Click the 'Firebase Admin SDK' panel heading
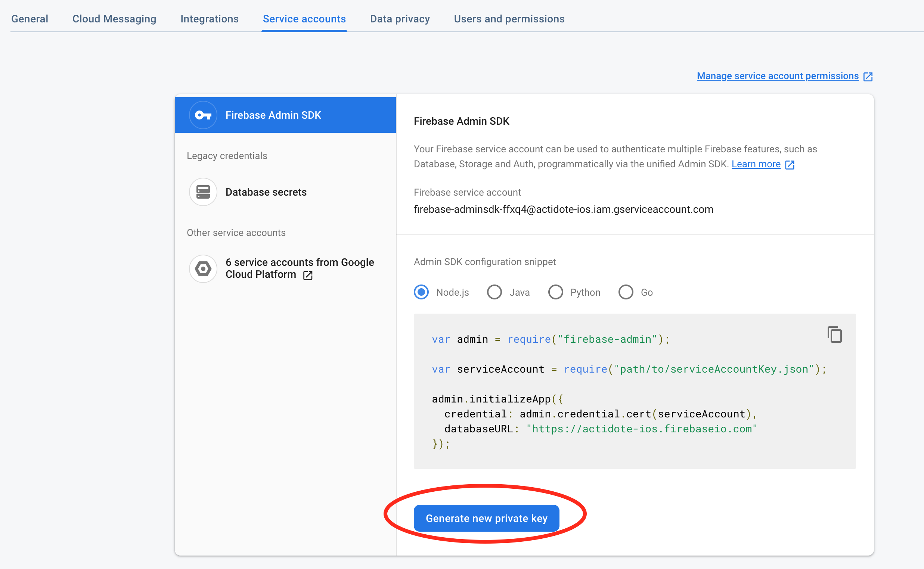 tap(461, 121)
